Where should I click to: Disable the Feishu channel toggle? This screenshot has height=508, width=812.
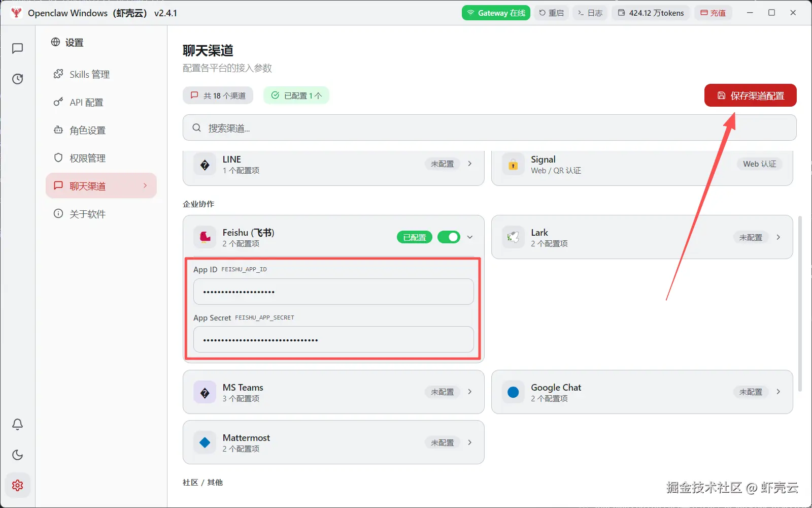click(x=449, y=237)
